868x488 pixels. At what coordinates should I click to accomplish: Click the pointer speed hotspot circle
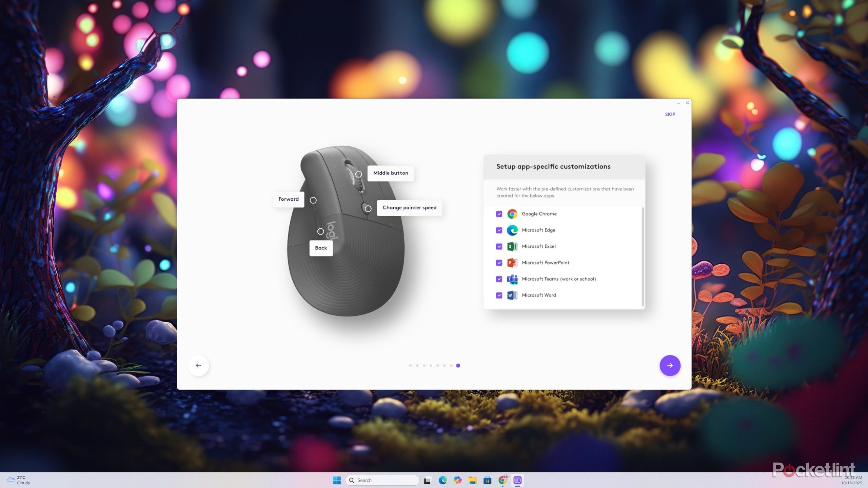pos(368,209)
